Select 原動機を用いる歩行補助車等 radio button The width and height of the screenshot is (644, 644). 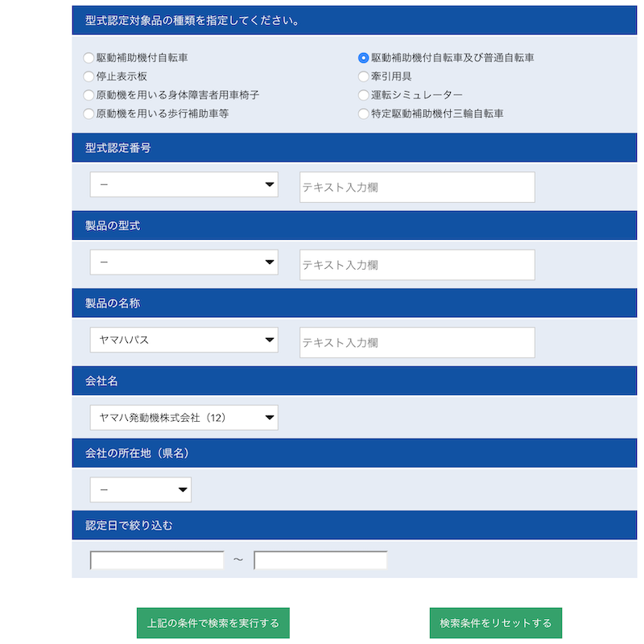pos(89,114)
